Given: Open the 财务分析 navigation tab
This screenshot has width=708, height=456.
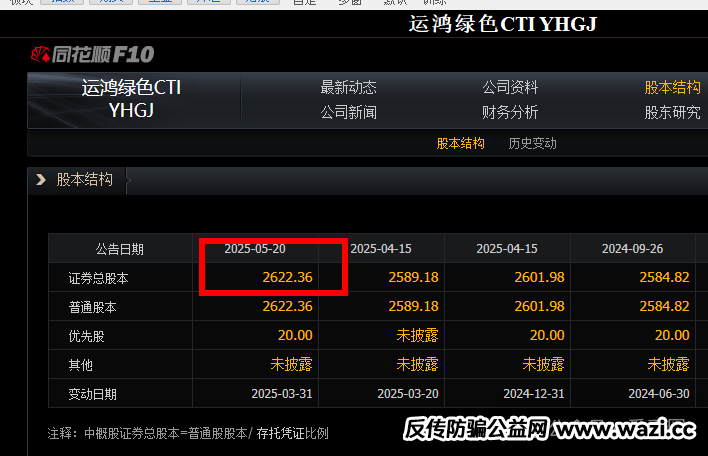Looking at the screenshot, I should point(510,112).
